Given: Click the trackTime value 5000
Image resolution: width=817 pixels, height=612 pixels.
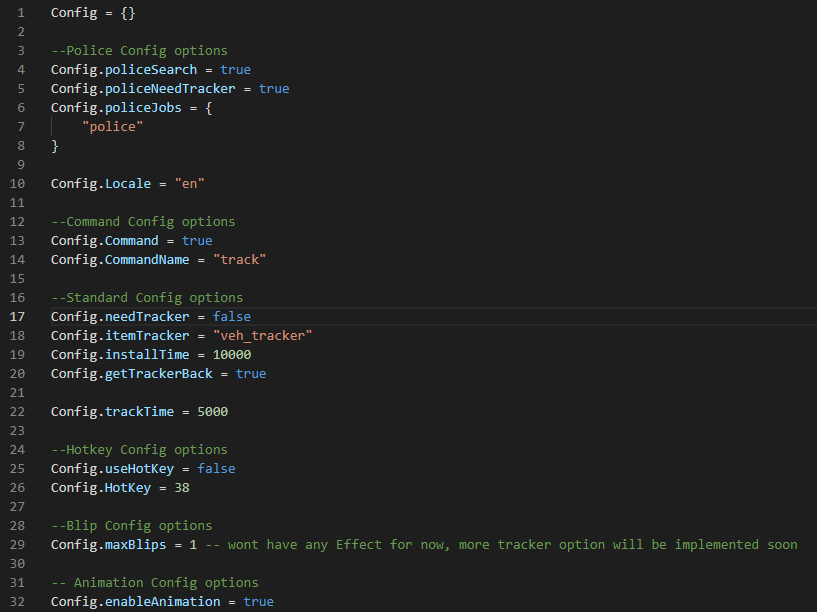Looking at the screenshot, I should (215, 411).
